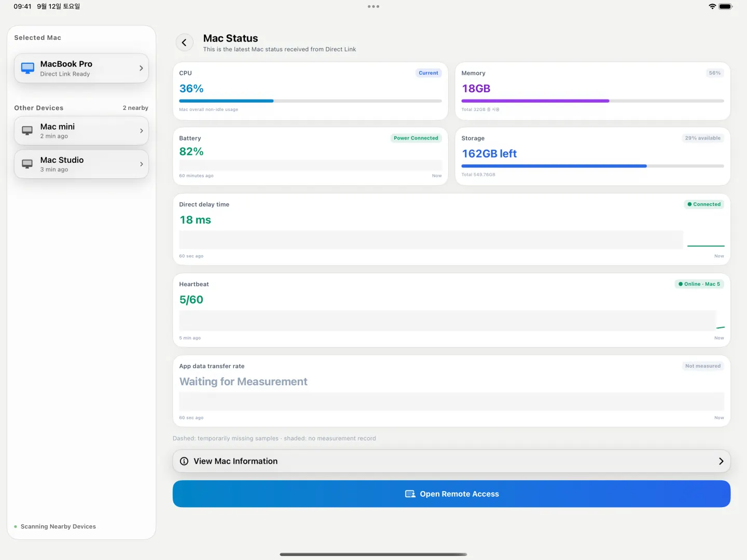
Task: Click the Mac Studio device icon
Action: (x=27, y=164)
